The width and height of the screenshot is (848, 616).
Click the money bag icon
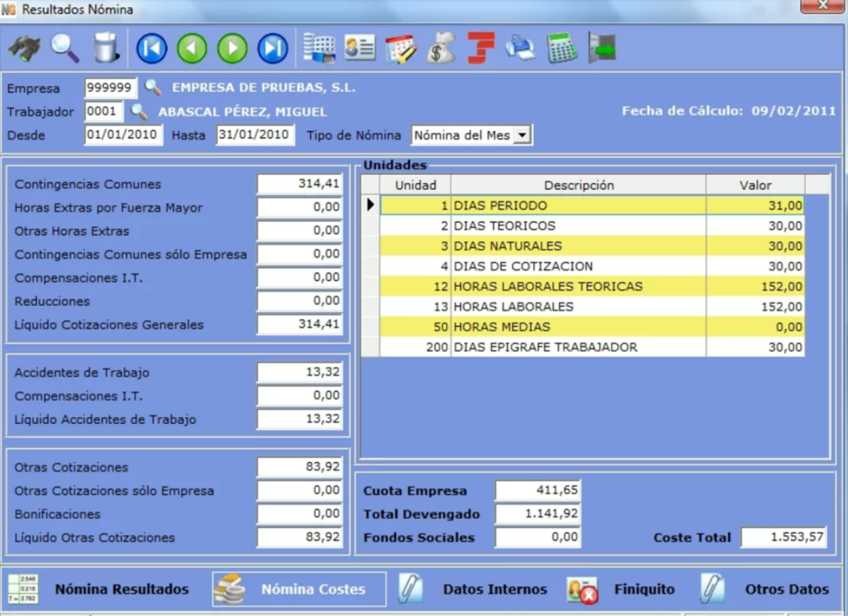click(x=441, y=49)
